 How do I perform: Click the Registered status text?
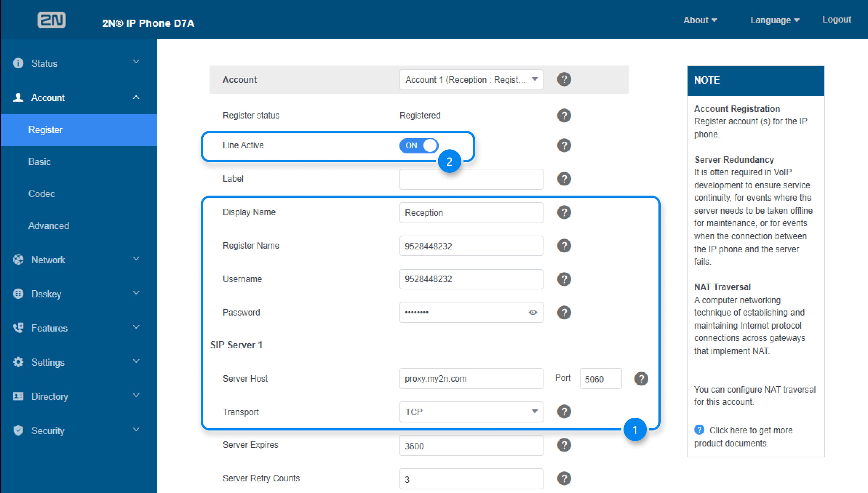pyautogui.click(x=420, y=116)
